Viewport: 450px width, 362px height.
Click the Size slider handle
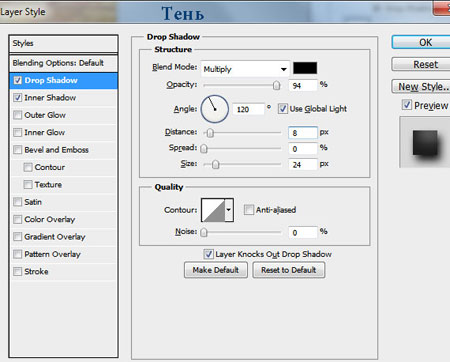tap(216, 164)
